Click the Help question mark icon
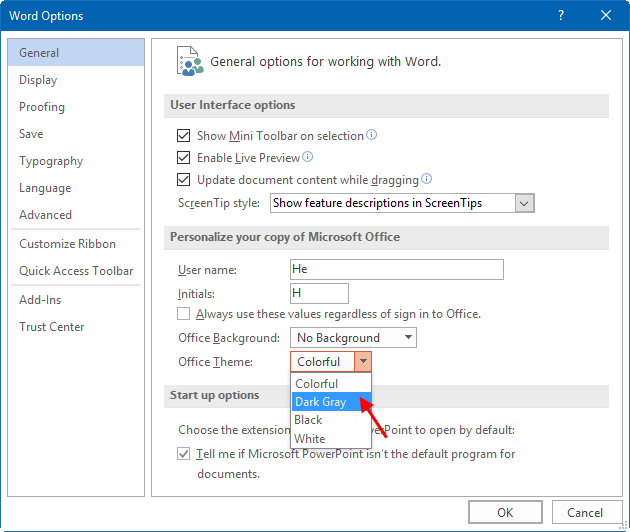Screen dimensions: 630x532 click(560, 15)
